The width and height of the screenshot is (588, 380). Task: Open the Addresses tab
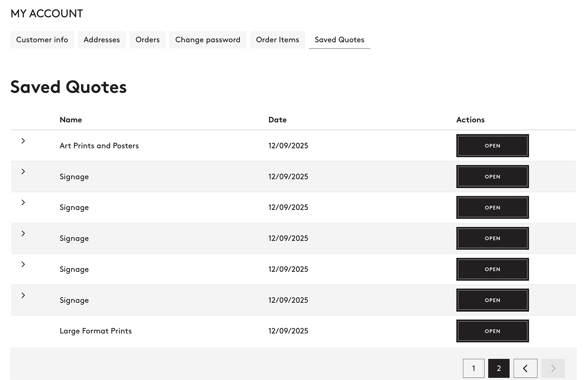click(102, 40)
